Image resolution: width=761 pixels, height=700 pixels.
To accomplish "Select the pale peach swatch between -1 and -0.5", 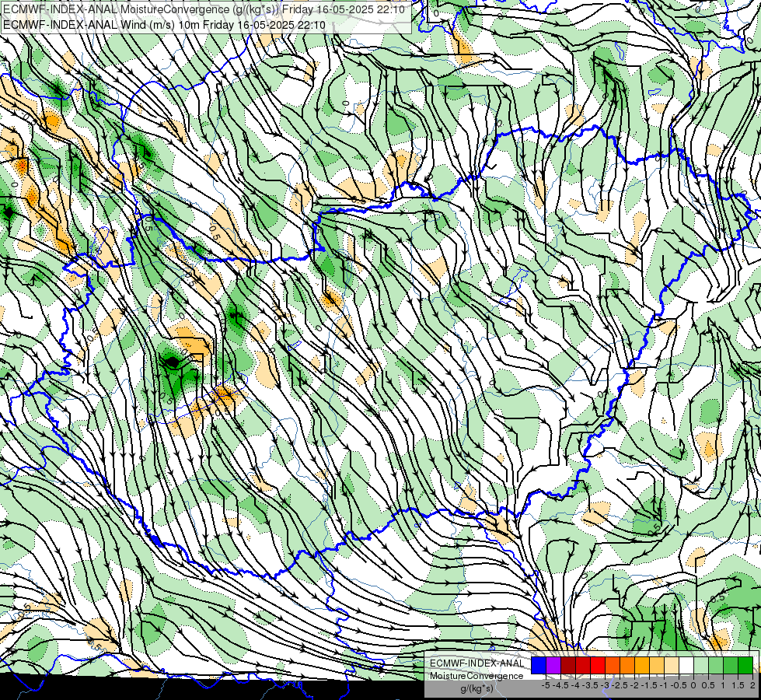I will [672, 666].
